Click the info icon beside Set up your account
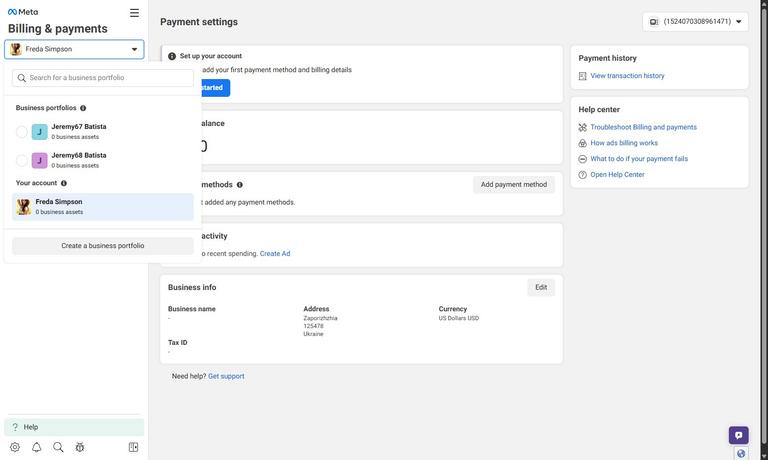 click(172, 56)
